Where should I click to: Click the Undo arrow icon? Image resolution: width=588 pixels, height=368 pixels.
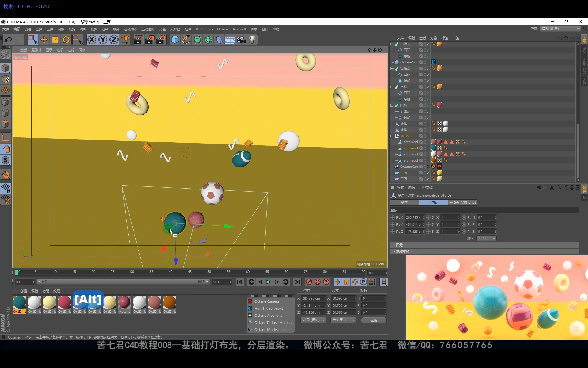coord(8,40)
